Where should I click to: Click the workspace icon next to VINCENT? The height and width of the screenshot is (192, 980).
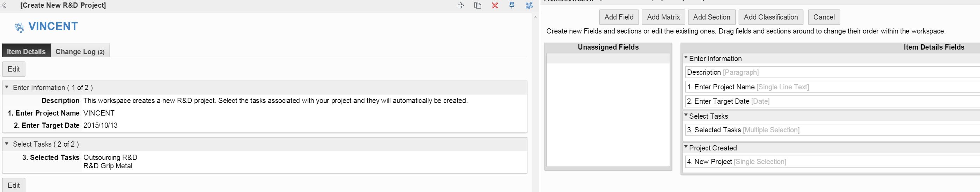tap(19, 27)
